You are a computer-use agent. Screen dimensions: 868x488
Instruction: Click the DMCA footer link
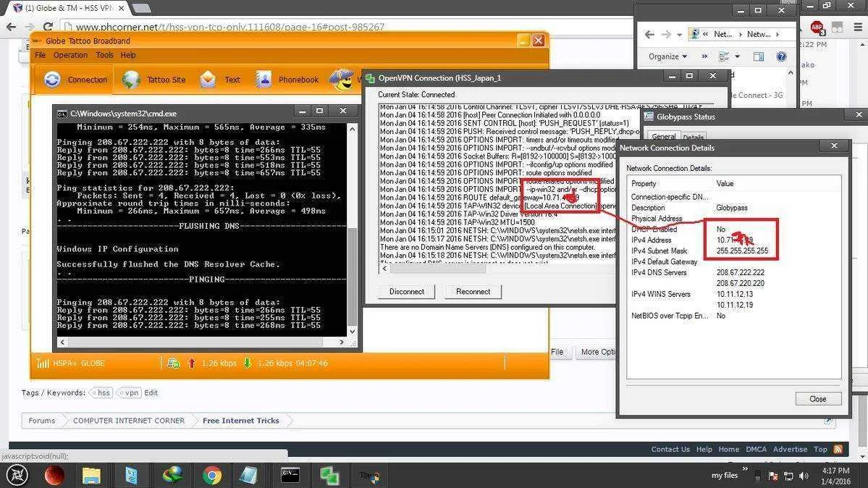(756, 449)
